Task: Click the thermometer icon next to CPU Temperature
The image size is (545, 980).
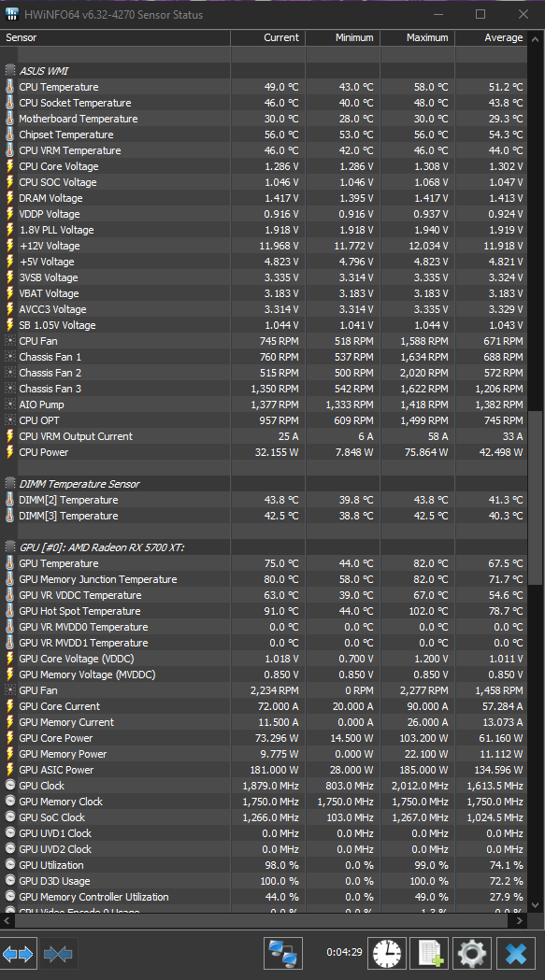Action: point(9,87)
